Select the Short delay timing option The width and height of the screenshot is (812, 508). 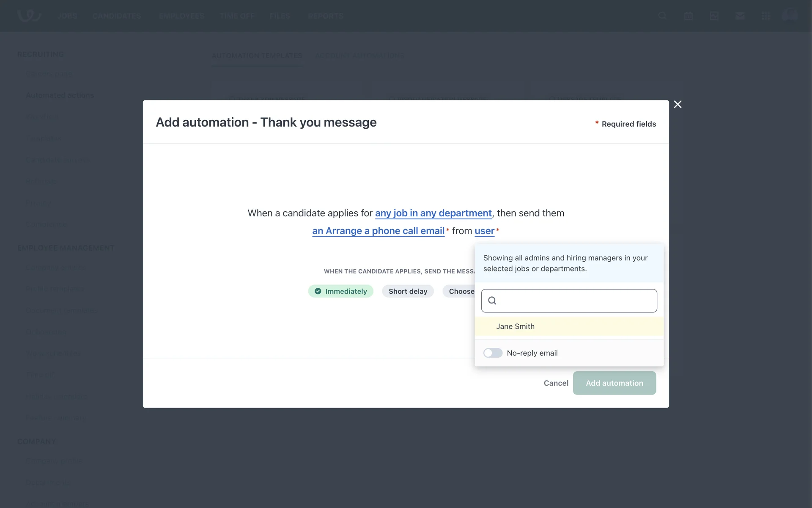coord(408,291)
